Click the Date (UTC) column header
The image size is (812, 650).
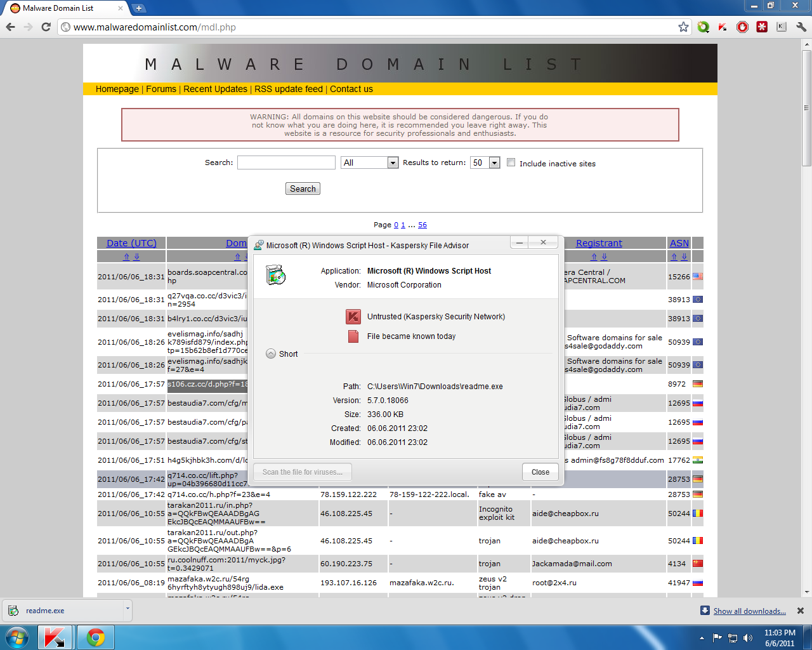pyautogui.click(x=131, y=242)
